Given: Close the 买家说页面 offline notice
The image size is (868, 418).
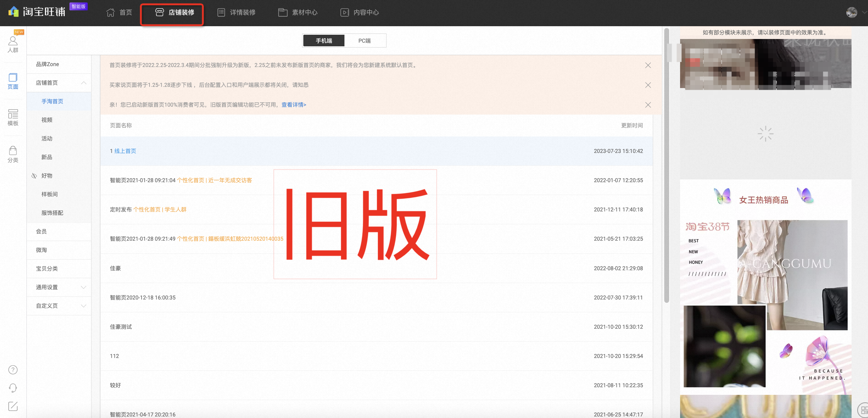Looking at the screenshot, I should [647, 85].
